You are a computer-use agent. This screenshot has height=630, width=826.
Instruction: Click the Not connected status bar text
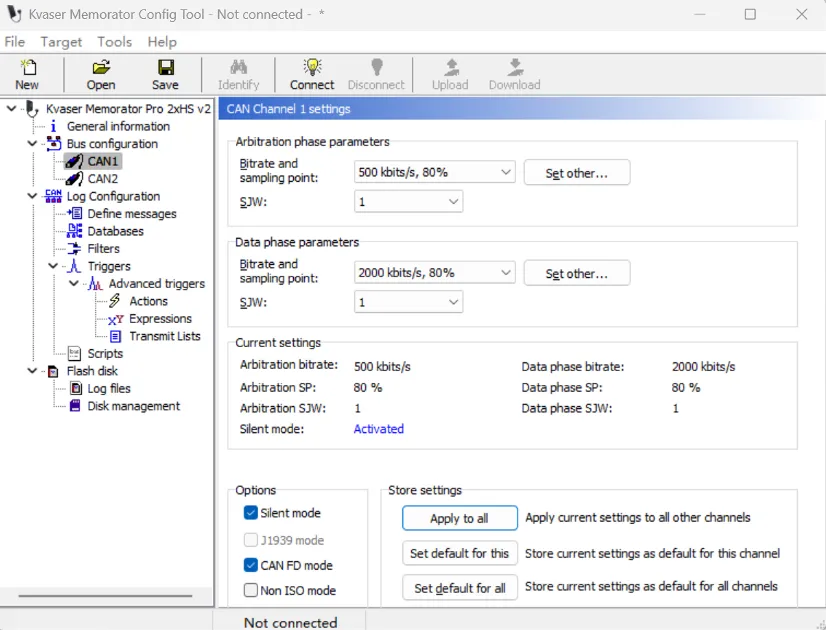(x=291, y=622)
